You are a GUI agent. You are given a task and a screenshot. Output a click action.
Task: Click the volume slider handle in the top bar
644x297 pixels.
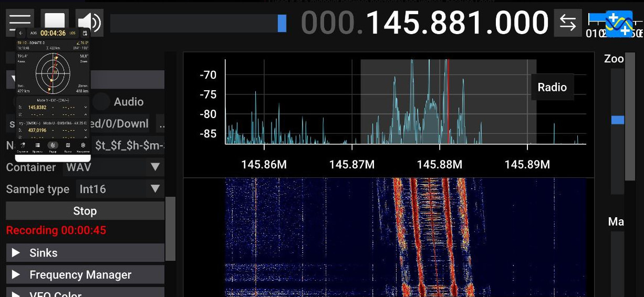pos(282,23)
